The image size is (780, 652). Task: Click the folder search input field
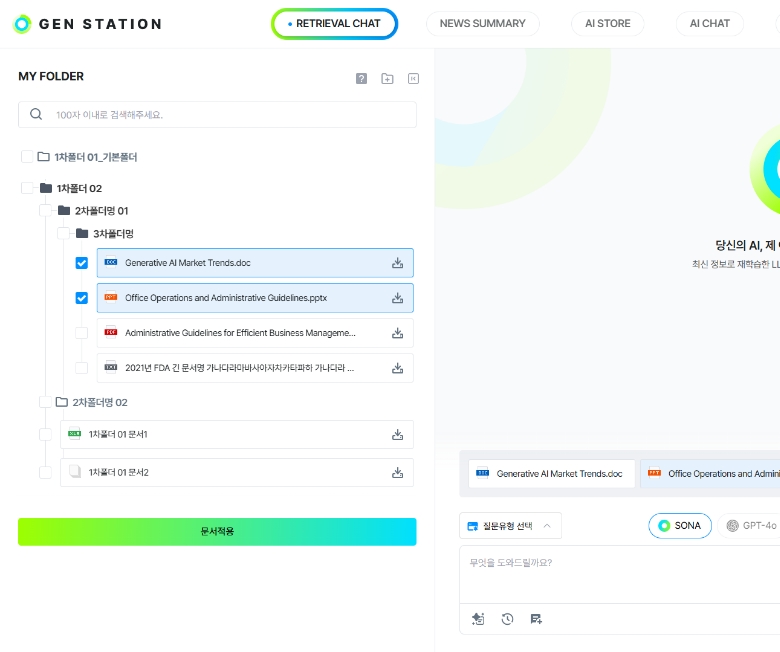tap(230, 114)
